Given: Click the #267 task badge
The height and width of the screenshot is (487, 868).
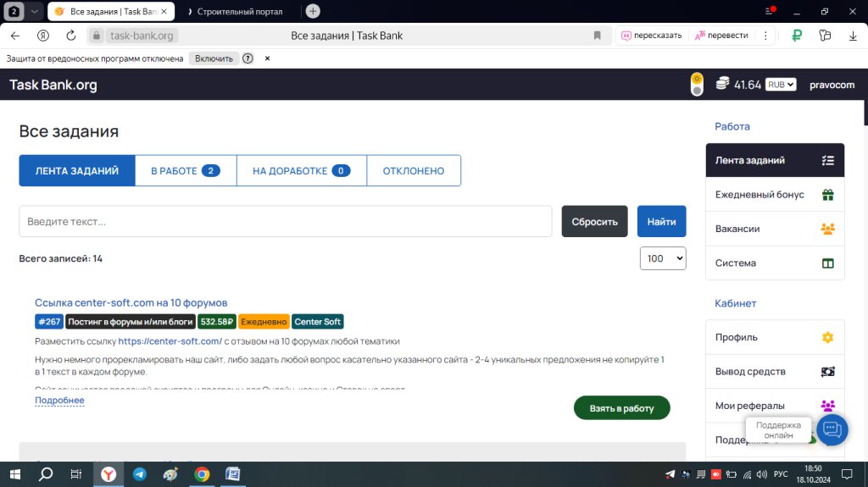Looking at the screenshot, I should pyautogui.click(x=48, y=322).
